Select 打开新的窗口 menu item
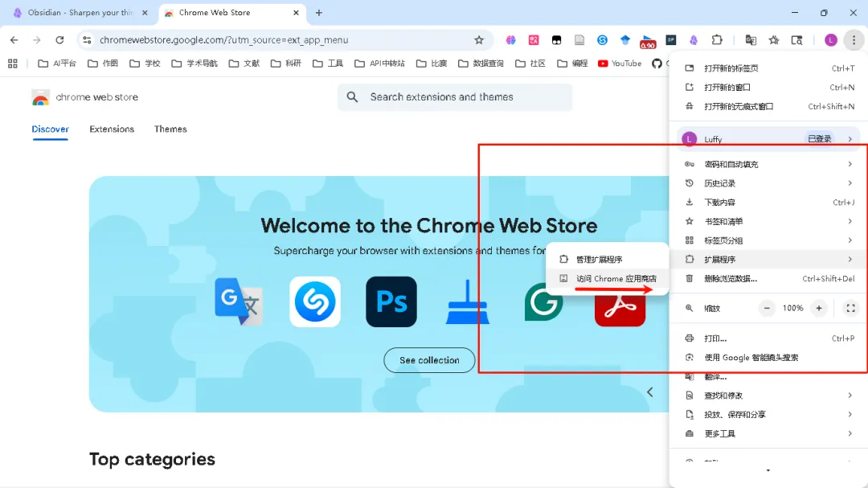 tap(768, 88)
